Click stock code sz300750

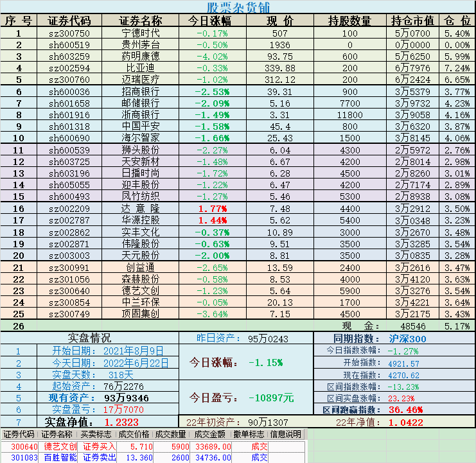click(69, 33)
